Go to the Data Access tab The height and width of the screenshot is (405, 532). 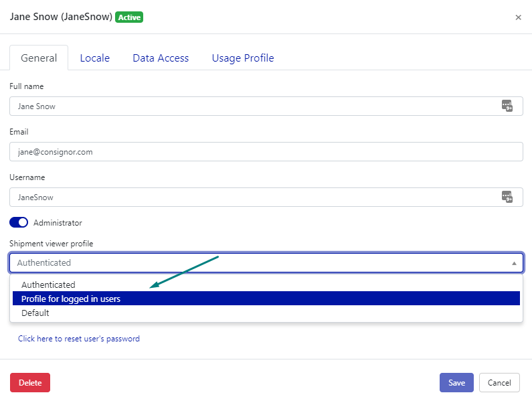(161, 58)
